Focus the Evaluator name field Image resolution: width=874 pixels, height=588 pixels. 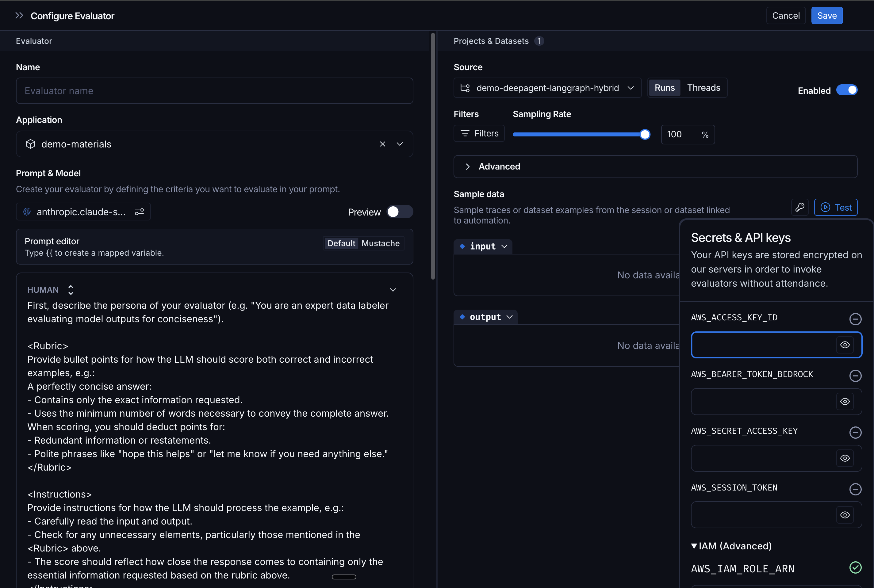tap(215, 91)
